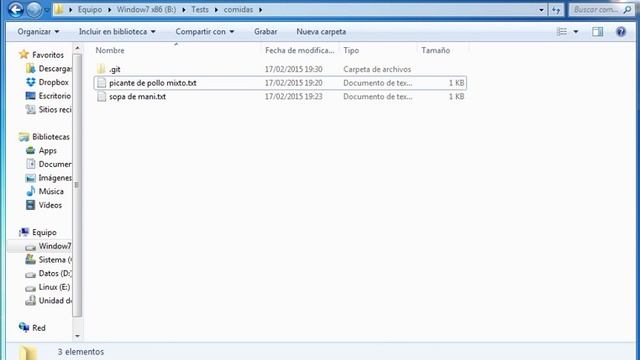Open the view options dropdown arrow
Screen dimensions: 640x360
[x=576, y=32]
